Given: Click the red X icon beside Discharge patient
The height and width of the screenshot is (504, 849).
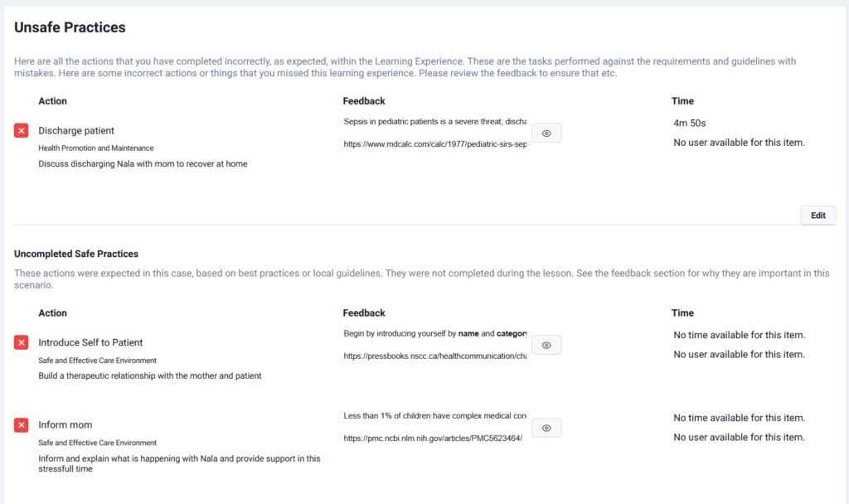Looking at the screenshot, I should pyautogui.click(x=22, y=131).
